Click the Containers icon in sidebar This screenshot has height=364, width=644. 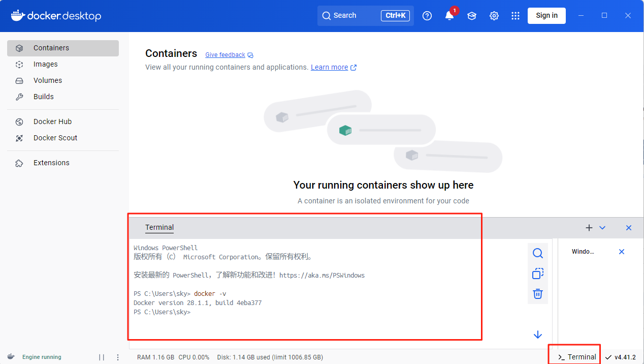(x=19, y=48)
